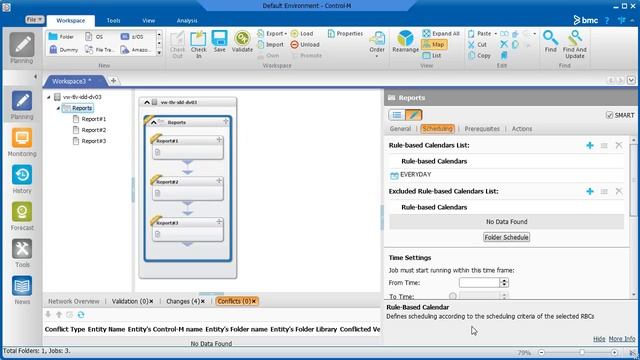Add an Excluded Rule-based Calendar plus icon
Screen dimensions: 640x360
pyautogui.click(x=590, y=191)
